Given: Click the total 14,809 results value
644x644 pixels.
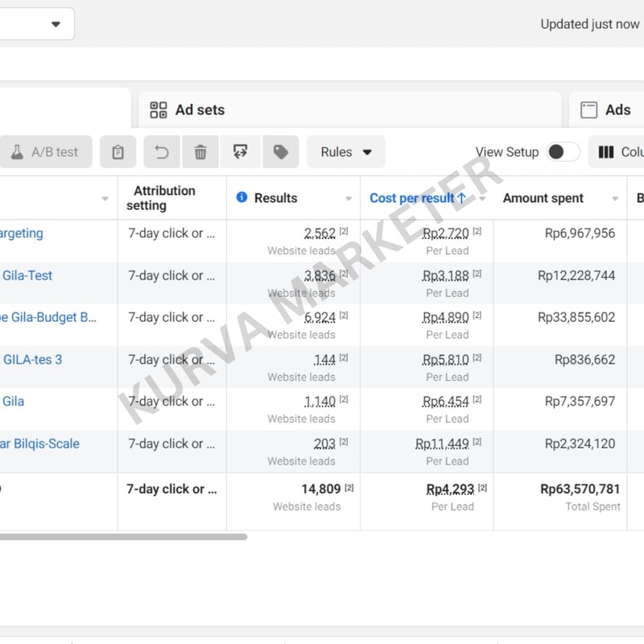Looking at the screenshot, I should pyautogui.click(x=320, y=489).
